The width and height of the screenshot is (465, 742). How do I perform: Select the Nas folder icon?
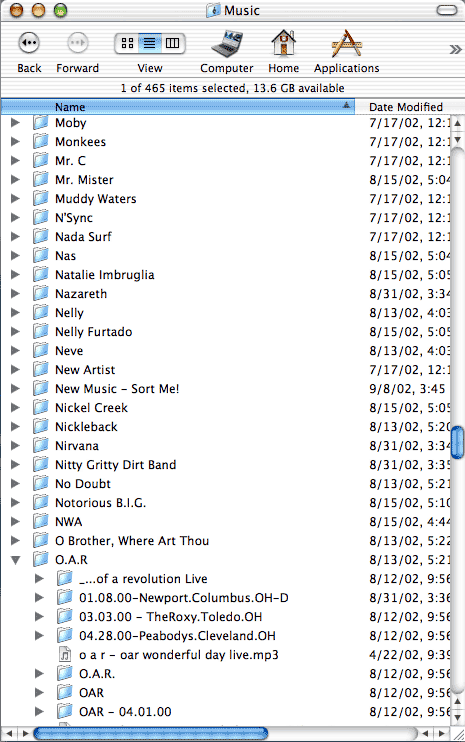tap(41, 255)
